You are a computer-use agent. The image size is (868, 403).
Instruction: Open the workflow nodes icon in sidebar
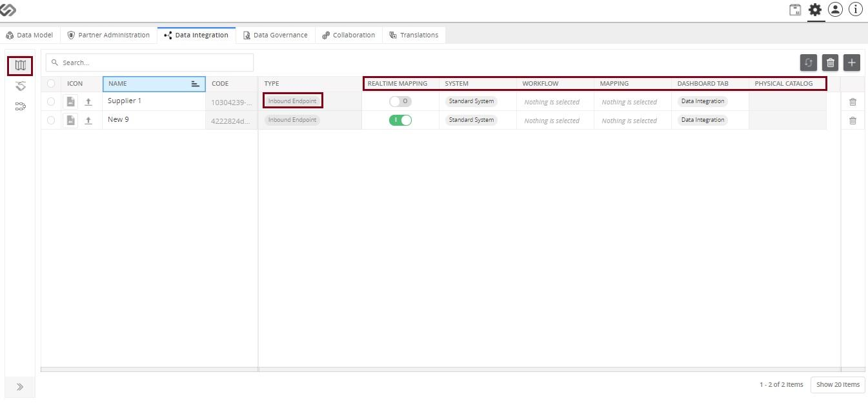[x=20, y=107]
